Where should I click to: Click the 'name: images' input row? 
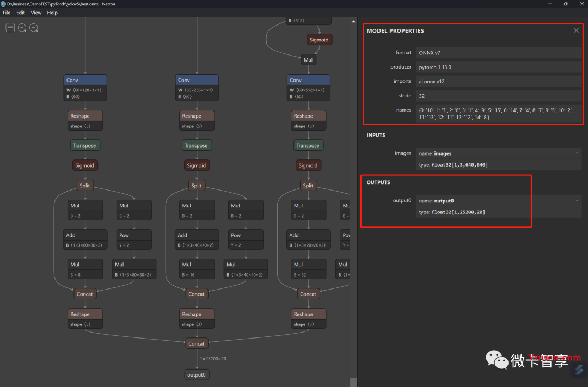(x=499, y=153)
